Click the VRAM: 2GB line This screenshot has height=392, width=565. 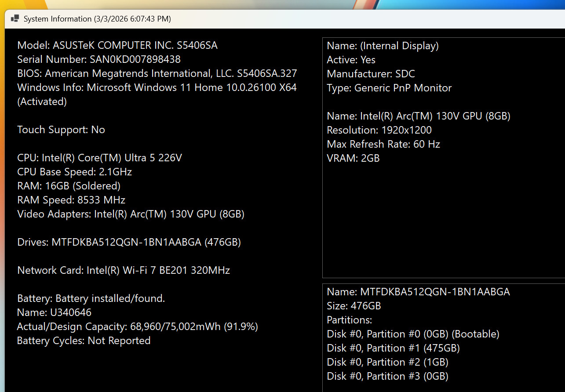point(353,158)
